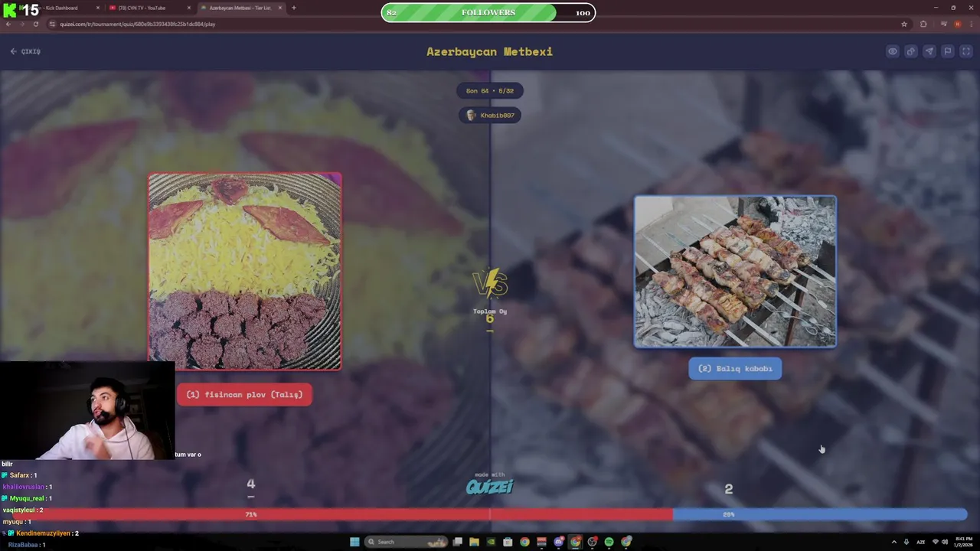Click the webcam overlay of the streamer
980x551 pixels.
click(x=87, y=410)
